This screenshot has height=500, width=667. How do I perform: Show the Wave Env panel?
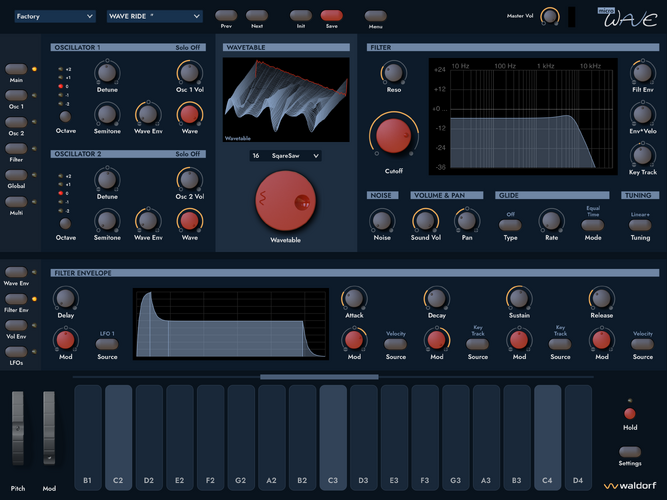[x=16, y=272]
